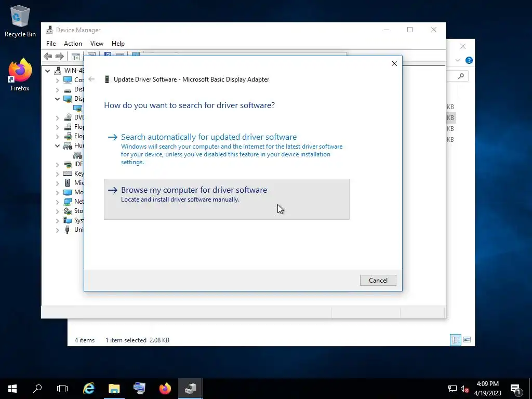
Task: Click the Cancel button
Action: point(378,280)
